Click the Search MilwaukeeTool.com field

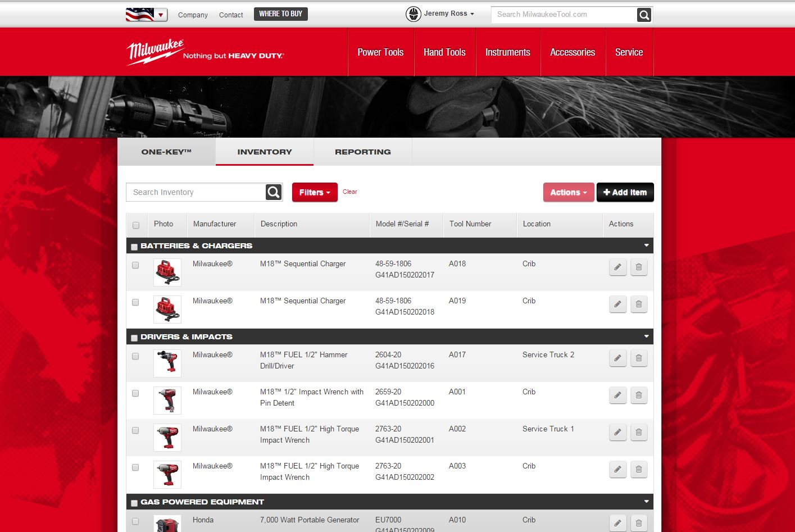pos(564,15)
